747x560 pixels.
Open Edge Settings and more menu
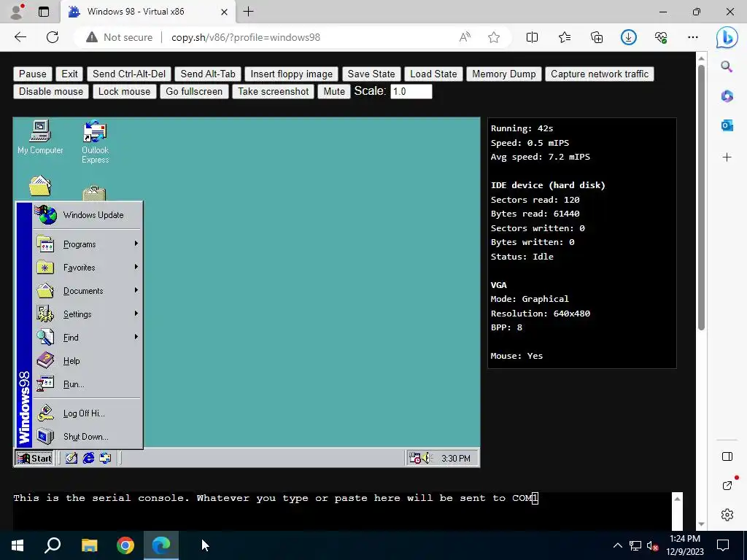tap(693, 37)
